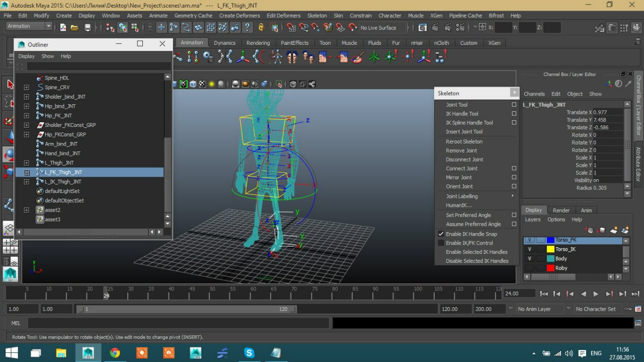Viewport: 644px width, 362px height.
Task: Open the Skeleton menu in menu bar
Action: point(317,16)
